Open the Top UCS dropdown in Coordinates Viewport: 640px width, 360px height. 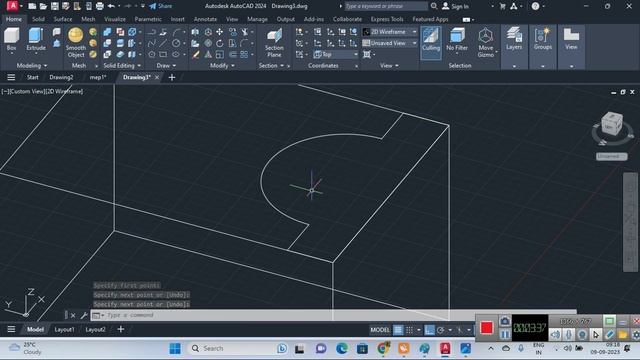[336, 54]
